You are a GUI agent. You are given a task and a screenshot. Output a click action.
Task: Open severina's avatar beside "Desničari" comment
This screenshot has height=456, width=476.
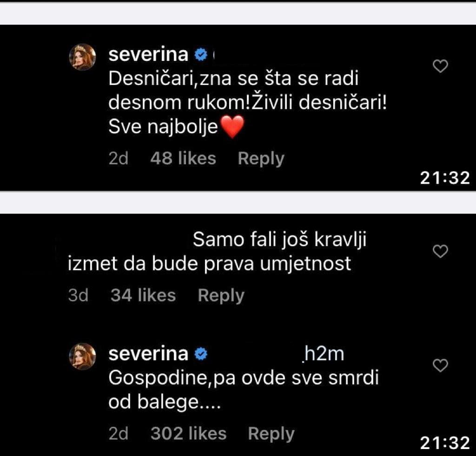[83, 58]
